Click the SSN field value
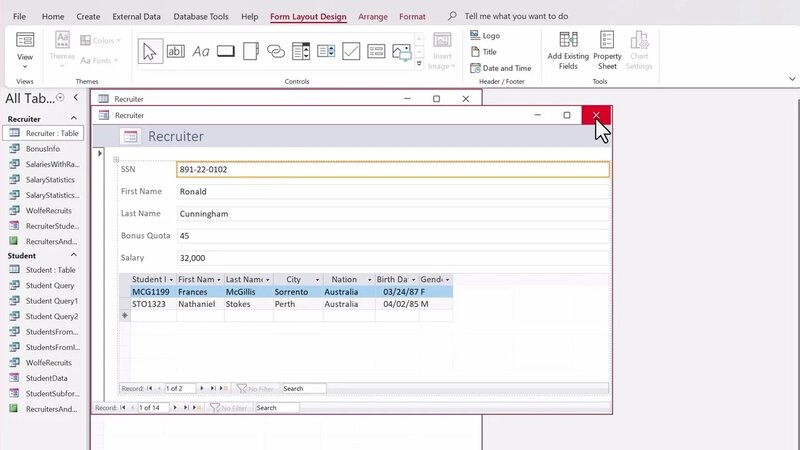Image resolution: width=800 pixels, height=450 pixels. tap(393, 169)
